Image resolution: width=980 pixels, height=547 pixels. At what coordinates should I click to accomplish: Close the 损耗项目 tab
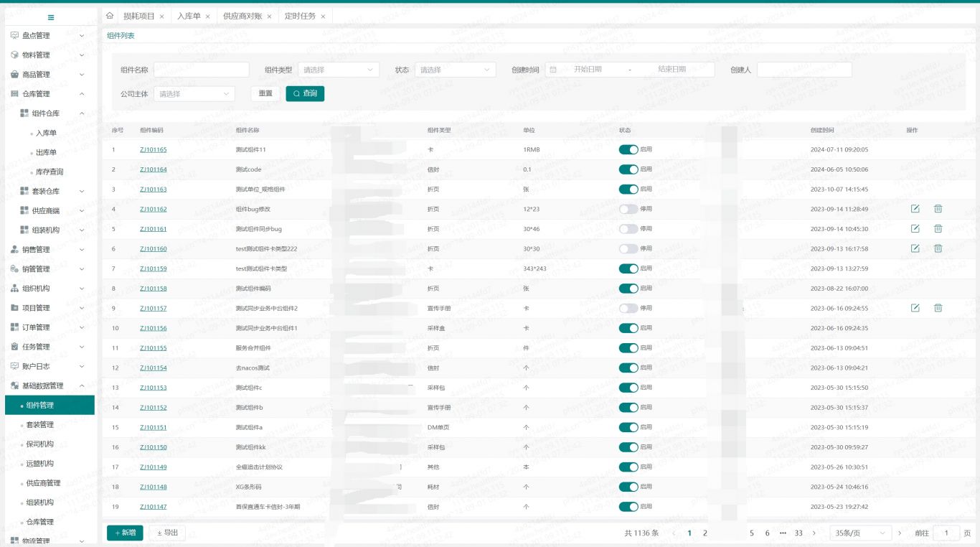[x=161, y=17]
